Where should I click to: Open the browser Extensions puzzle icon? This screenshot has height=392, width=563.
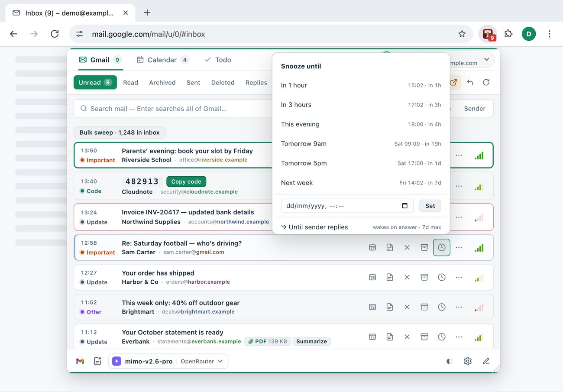[x=508, y=34]
